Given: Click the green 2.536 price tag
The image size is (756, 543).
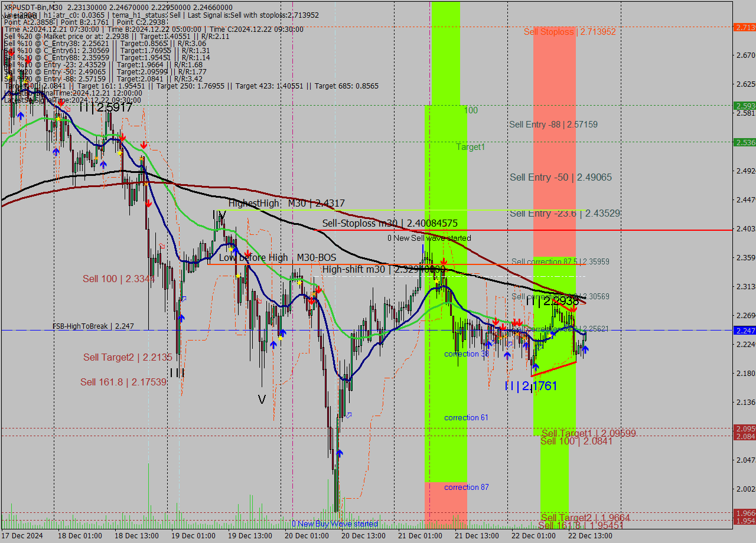Looking at the screenshot, I should tap(744, 142).
